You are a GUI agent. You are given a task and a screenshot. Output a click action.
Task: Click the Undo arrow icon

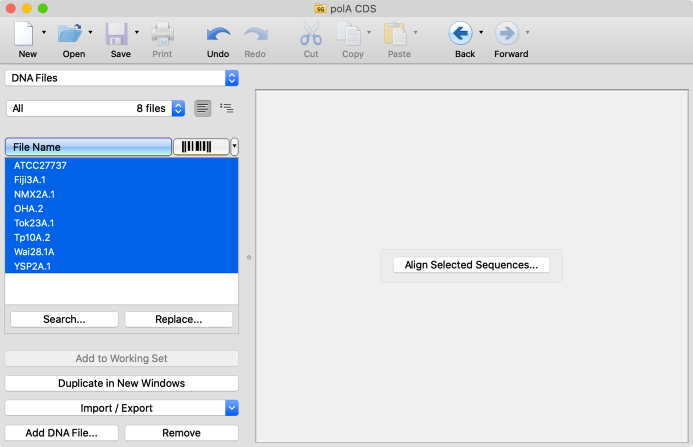(x=218, y=34)
